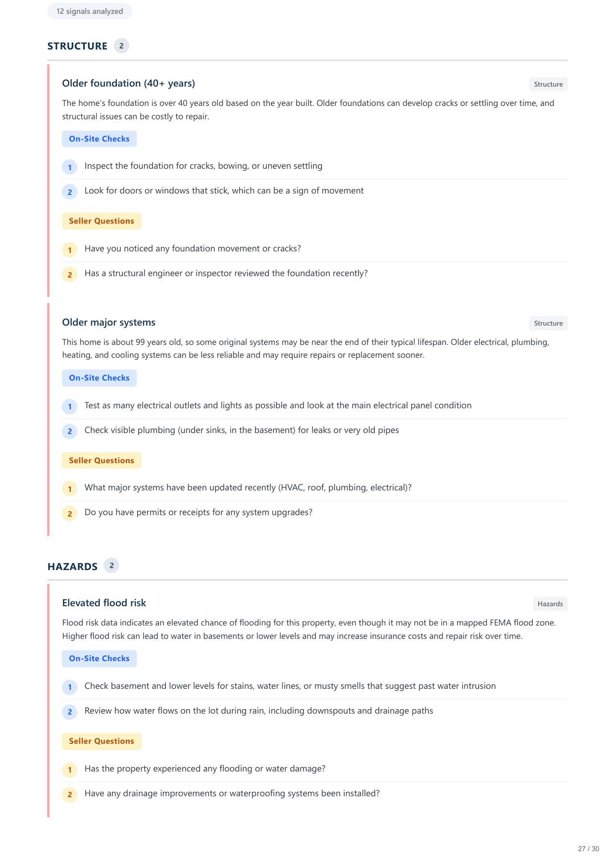Viewport: 615px width, 868px height.
Task: Click blue number 2 beside water flows review
Action: click(70, 712)
